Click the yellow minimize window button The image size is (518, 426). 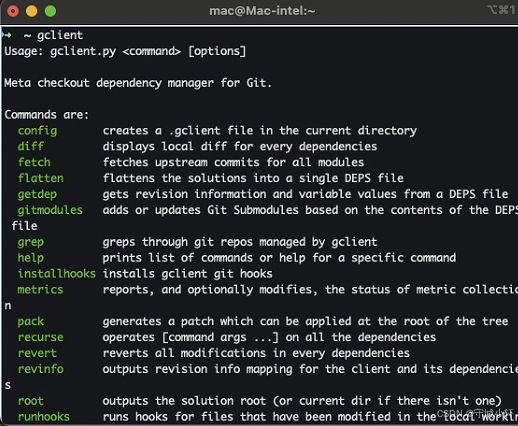[31, 11]
